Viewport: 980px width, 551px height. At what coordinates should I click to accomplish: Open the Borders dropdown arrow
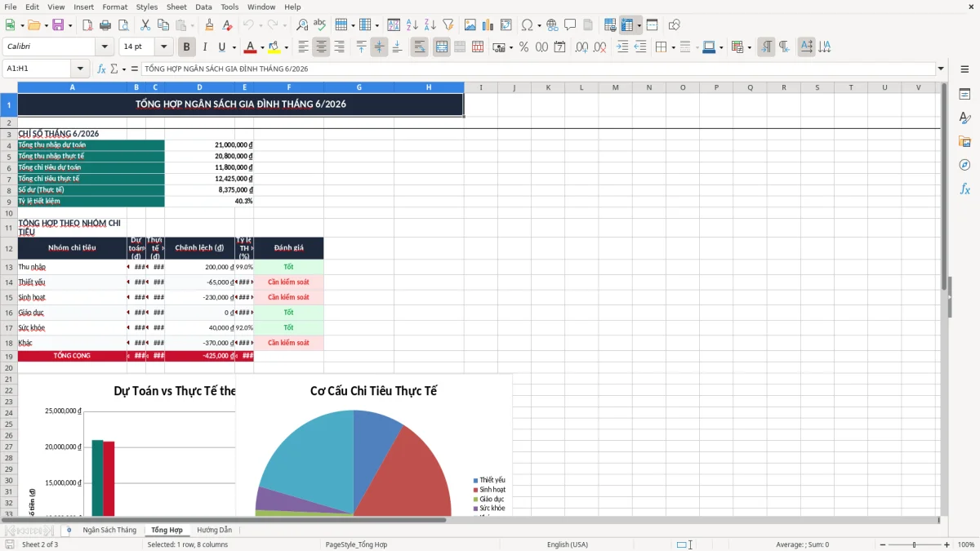pyautogui.click(x=672, y=47)
